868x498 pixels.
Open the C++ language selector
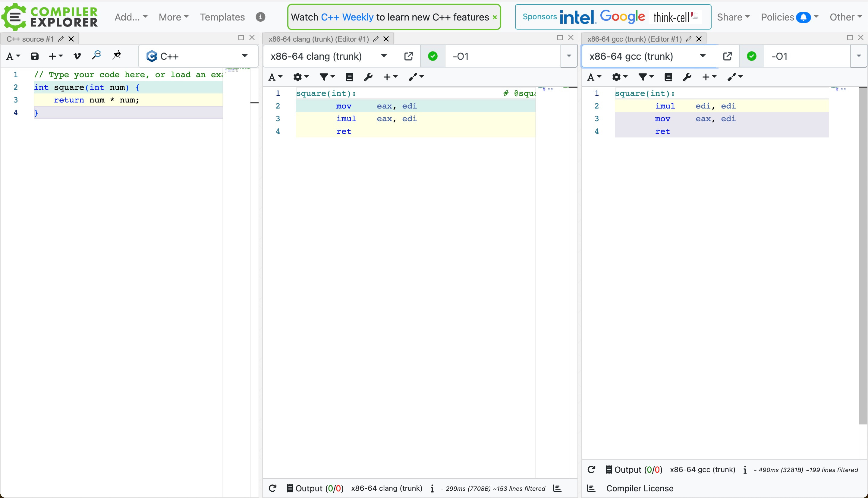[198, 56]
